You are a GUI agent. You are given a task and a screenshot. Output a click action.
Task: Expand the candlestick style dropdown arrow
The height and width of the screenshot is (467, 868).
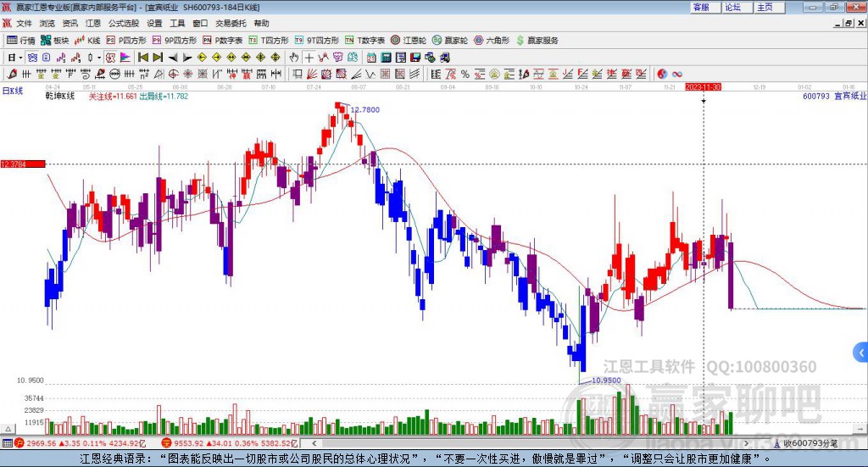click(x=99, y=58)
